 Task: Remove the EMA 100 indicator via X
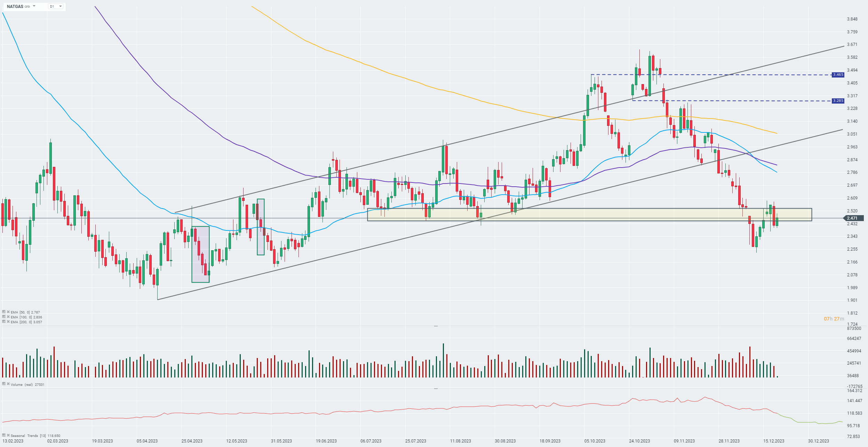tap(8, 317)
